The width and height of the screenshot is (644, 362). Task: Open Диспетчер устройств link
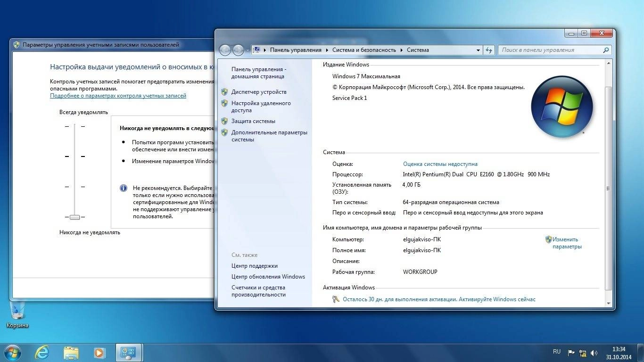(x=259, y=92)
